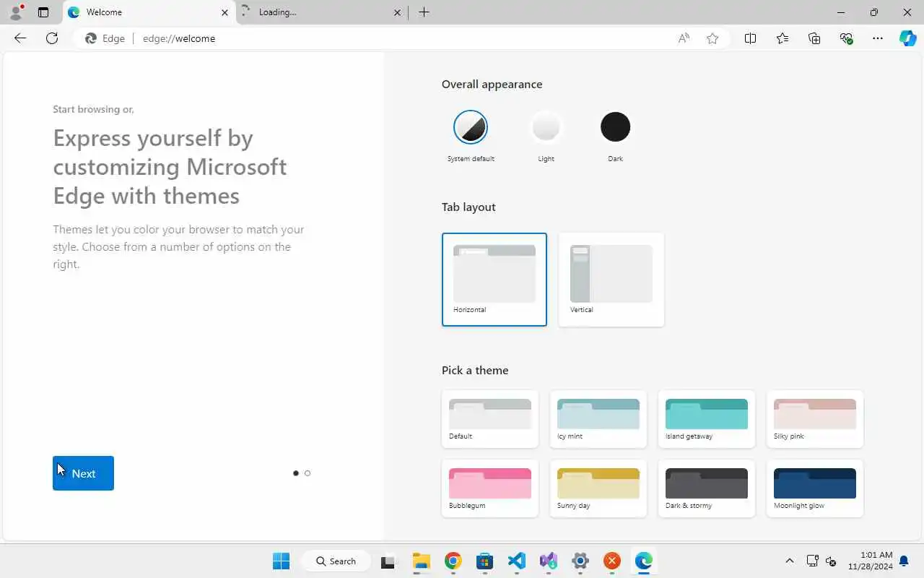Open the Copilot sidebar icon
The image size is (924, 578).
click(x=907, y=38)
